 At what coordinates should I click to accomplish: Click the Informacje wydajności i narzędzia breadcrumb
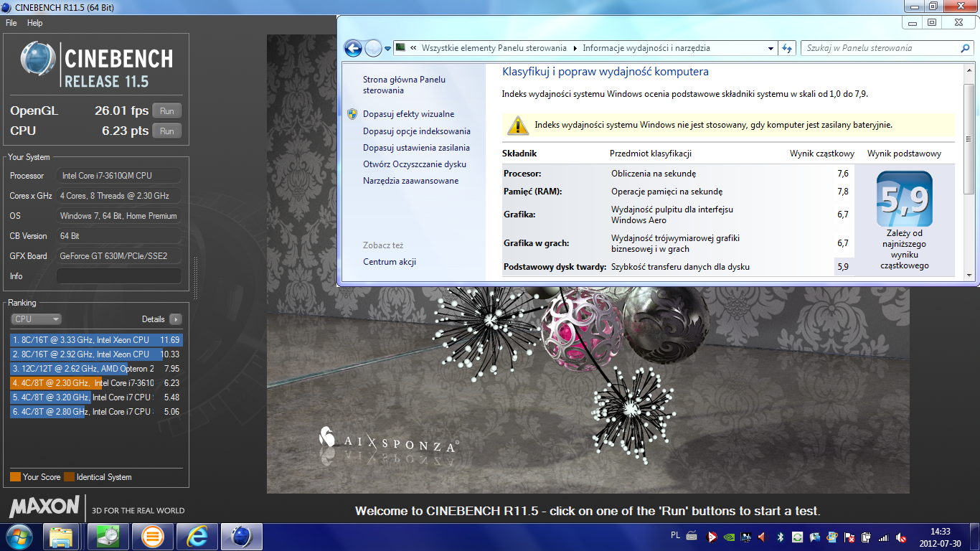(x=646, y=48)
